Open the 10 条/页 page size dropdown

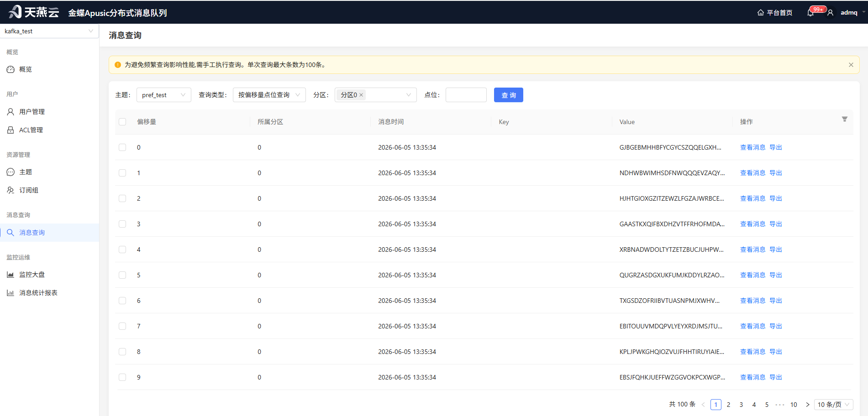[833, 405]
